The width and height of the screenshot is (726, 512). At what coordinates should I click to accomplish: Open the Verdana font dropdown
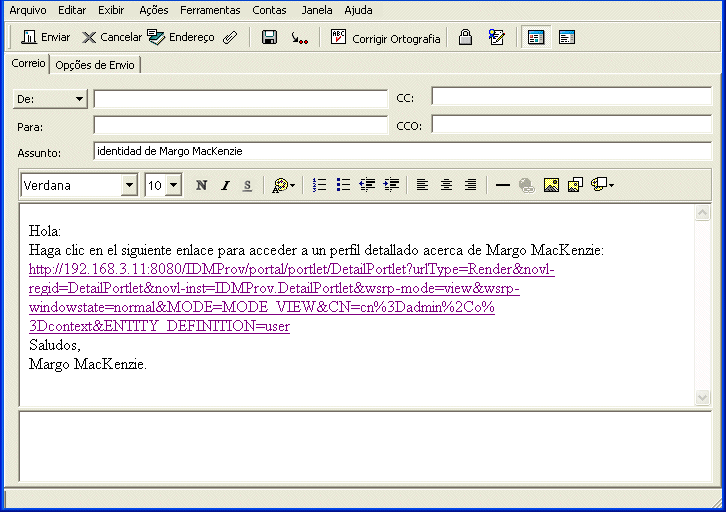130,186
